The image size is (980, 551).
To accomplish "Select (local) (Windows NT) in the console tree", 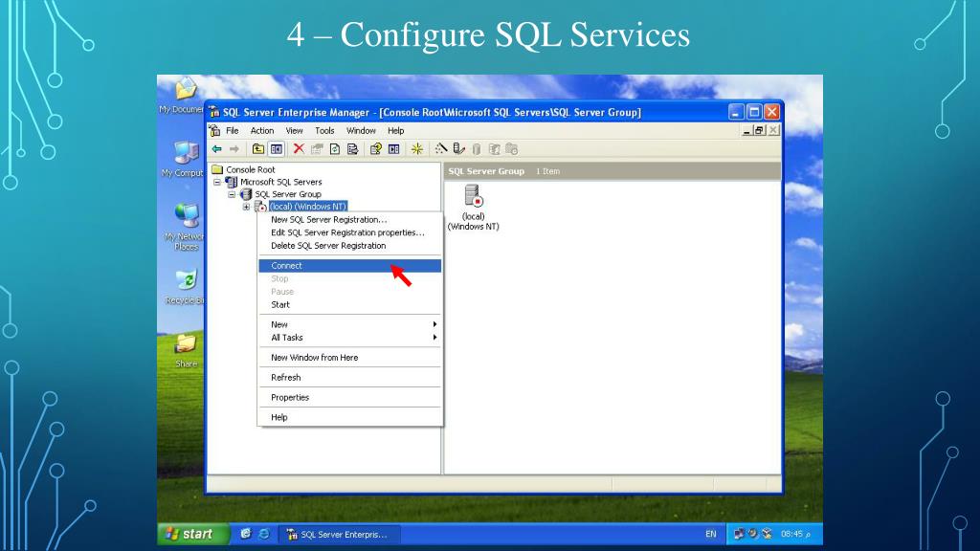I will coord(307,207).
